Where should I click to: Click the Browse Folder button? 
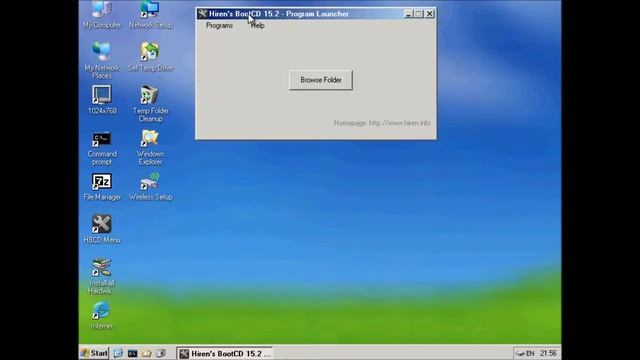[321, 80]
